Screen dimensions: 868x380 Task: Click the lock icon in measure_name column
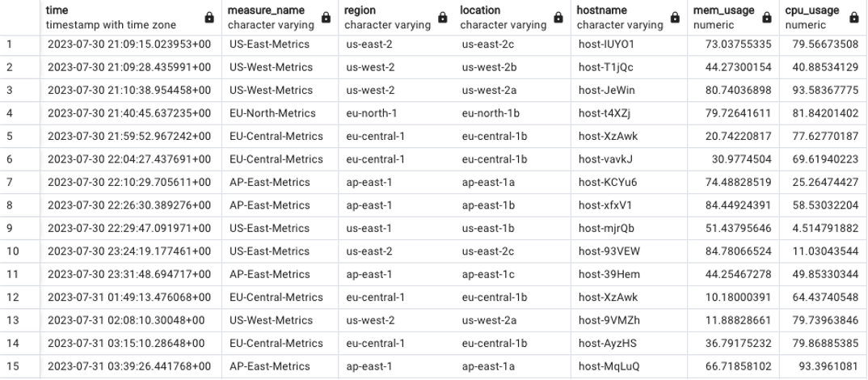click(326, 18)
